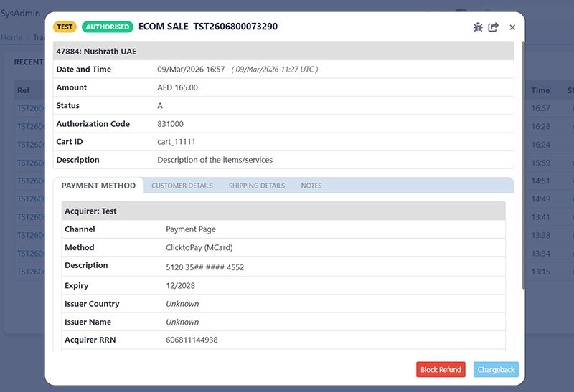The width and height of the screenshot is (574, 392).
Task: Click the dialog's vertical scrollbar
Action: [x=523, y=165]
